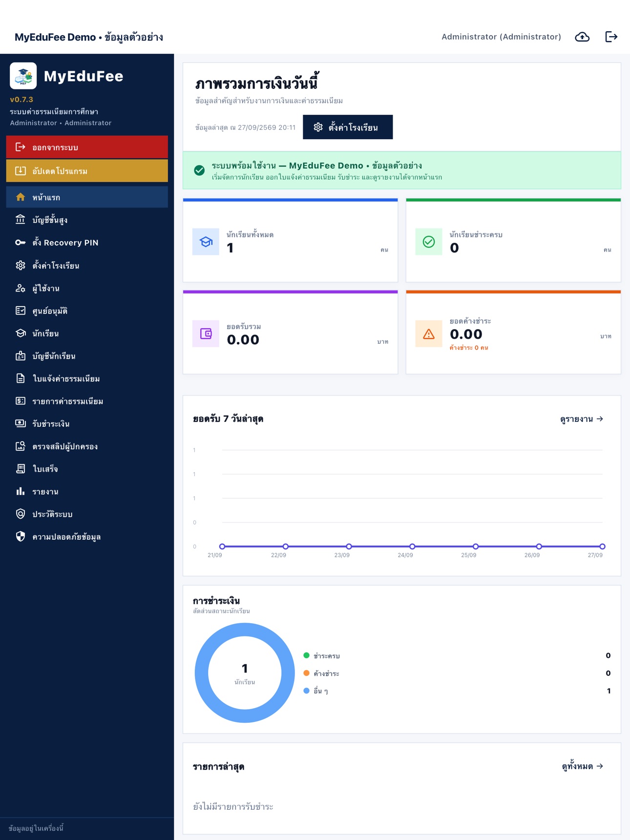
Task: Click the ศูนย์อนุมัติ checklist icon
Action: pyautogui.click(x=21, y=311)
